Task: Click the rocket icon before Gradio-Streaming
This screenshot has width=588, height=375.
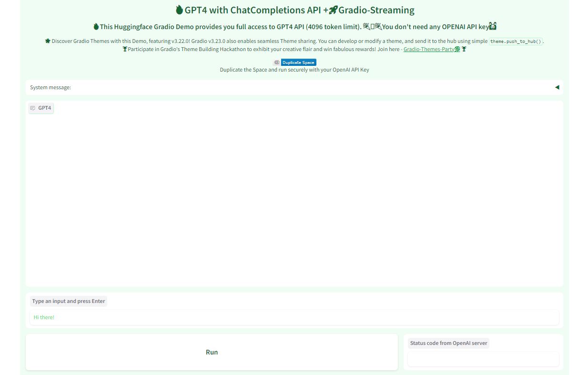Action: [x=334, y=10]
